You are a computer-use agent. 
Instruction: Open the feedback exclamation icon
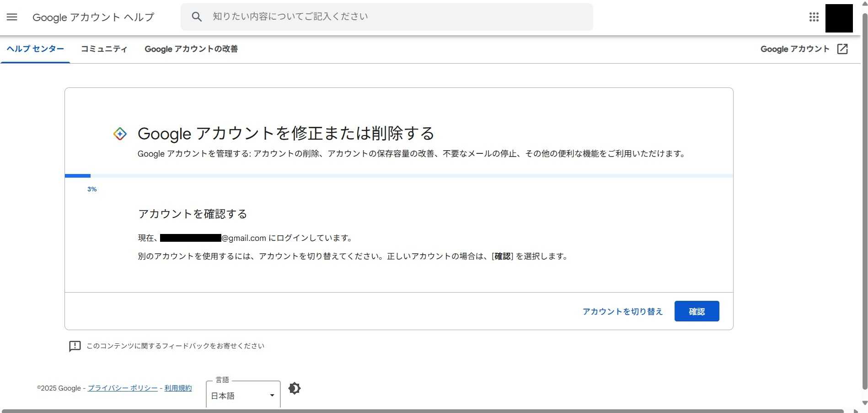pyautogui.click(x=75, y=346)
